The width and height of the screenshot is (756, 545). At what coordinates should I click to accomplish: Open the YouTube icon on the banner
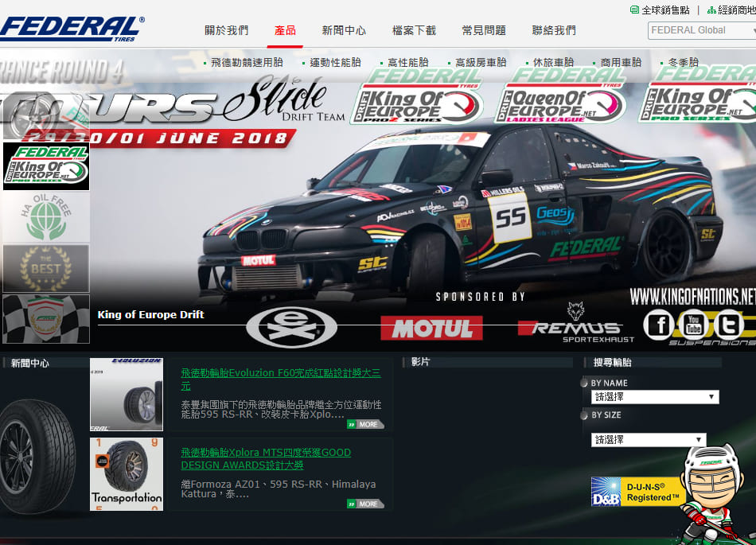[694, 324]
